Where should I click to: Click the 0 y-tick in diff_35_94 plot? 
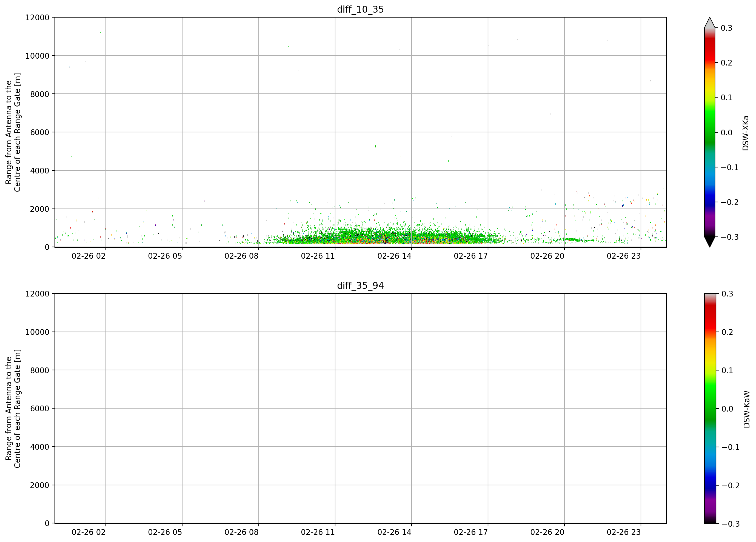point(47,524)
